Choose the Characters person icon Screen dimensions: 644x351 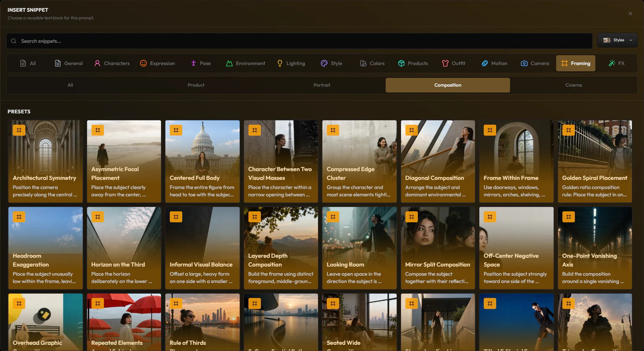97,63
